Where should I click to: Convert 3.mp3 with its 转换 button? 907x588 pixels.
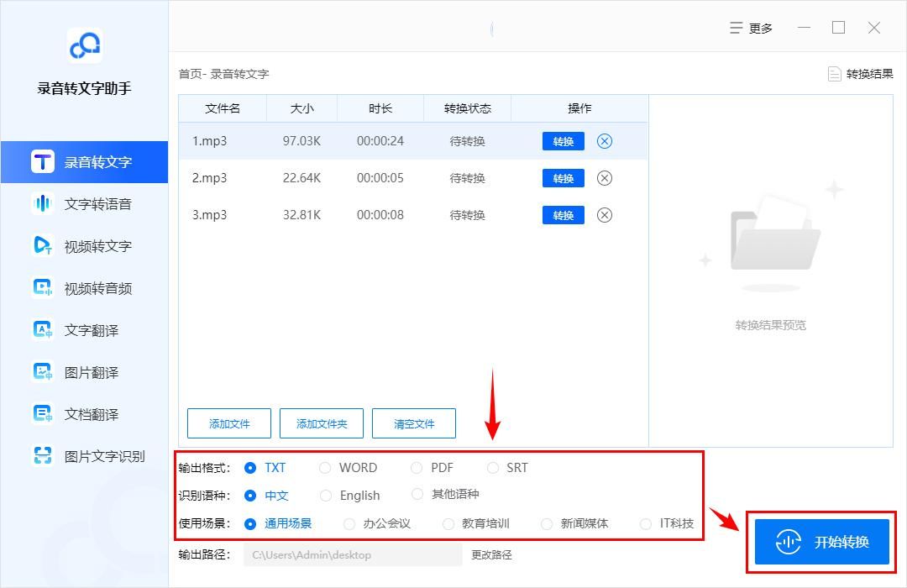coord(564,215)
